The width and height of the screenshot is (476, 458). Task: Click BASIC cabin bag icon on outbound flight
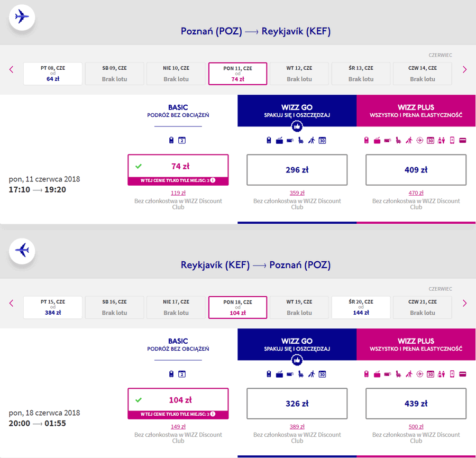pos(171,140)
